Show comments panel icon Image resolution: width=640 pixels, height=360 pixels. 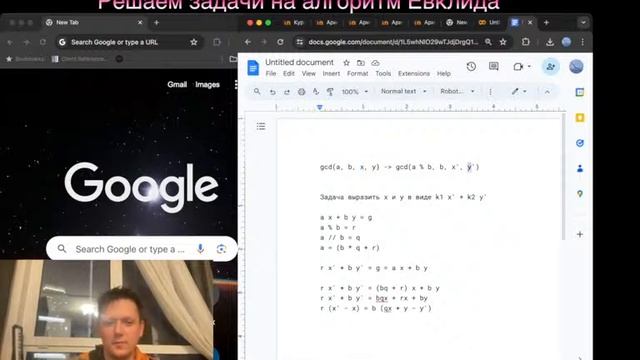coord(493,67)
